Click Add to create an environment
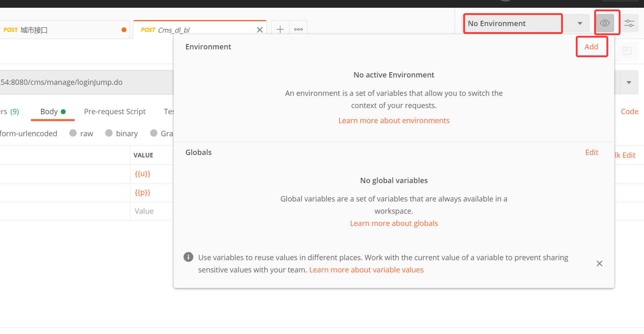644x334 pixels. click(591, 47)
